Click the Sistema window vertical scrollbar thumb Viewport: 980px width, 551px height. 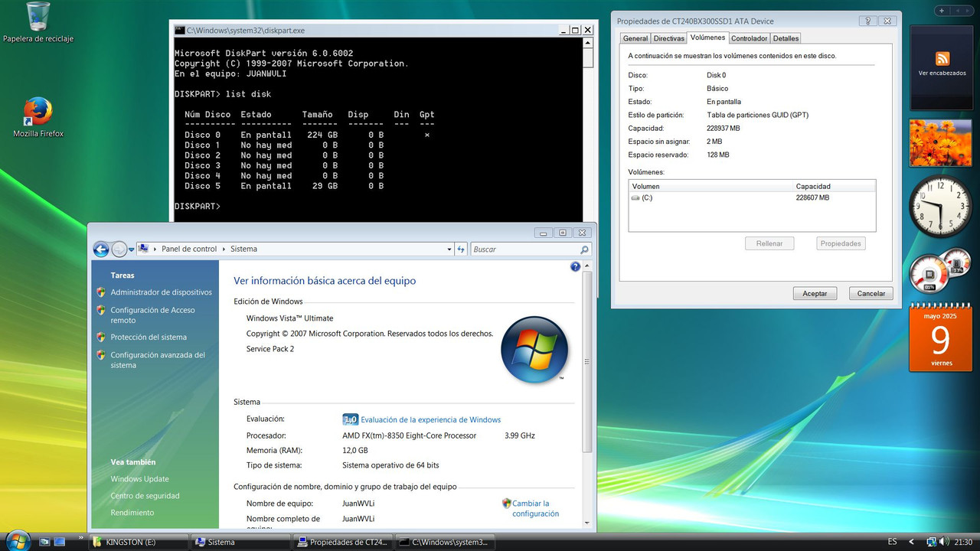click(x=587, y=363)
